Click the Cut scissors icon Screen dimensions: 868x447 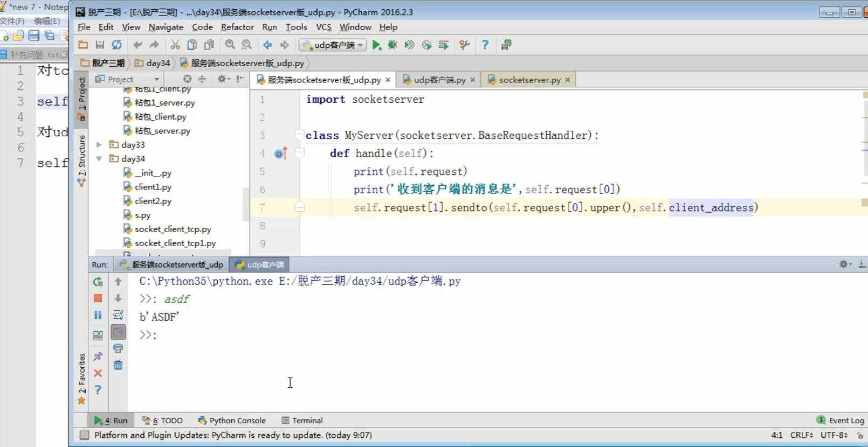175,45
